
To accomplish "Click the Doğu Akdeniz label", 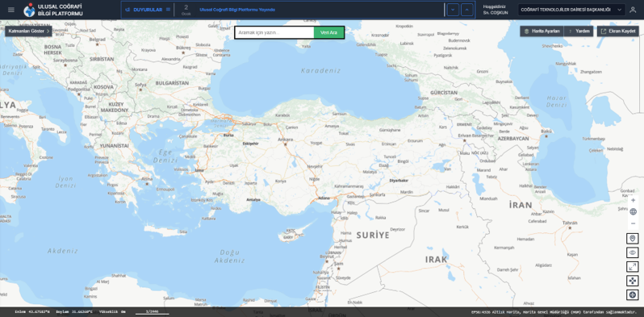I will pos(229,257).
